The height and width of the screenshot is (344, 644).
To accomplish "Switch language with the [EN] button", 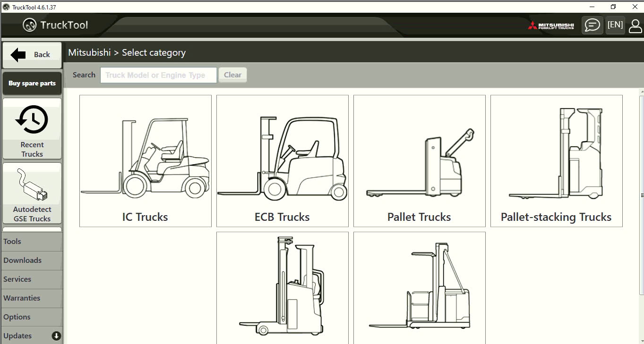I will 615,25.
